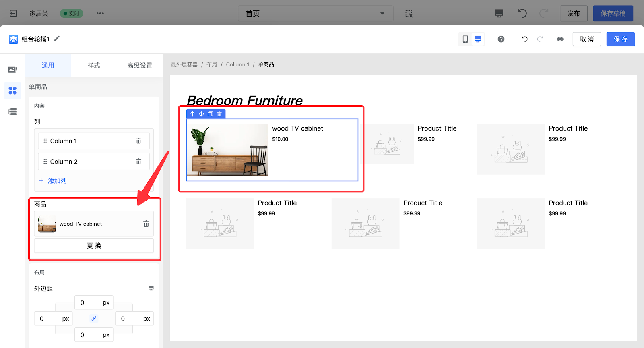Delete Column 1 using its trash icon
Screen dimensions: 644x348
138,141
